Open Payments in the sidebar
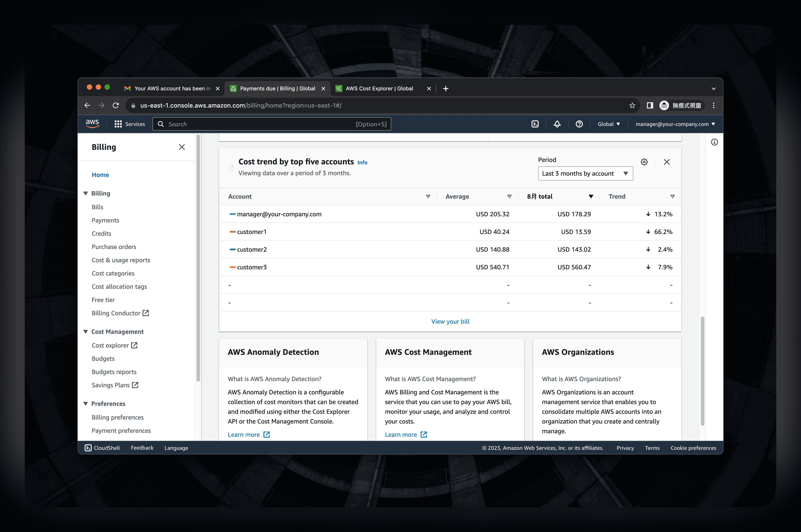Screen dimensions: 801x532 105,220
